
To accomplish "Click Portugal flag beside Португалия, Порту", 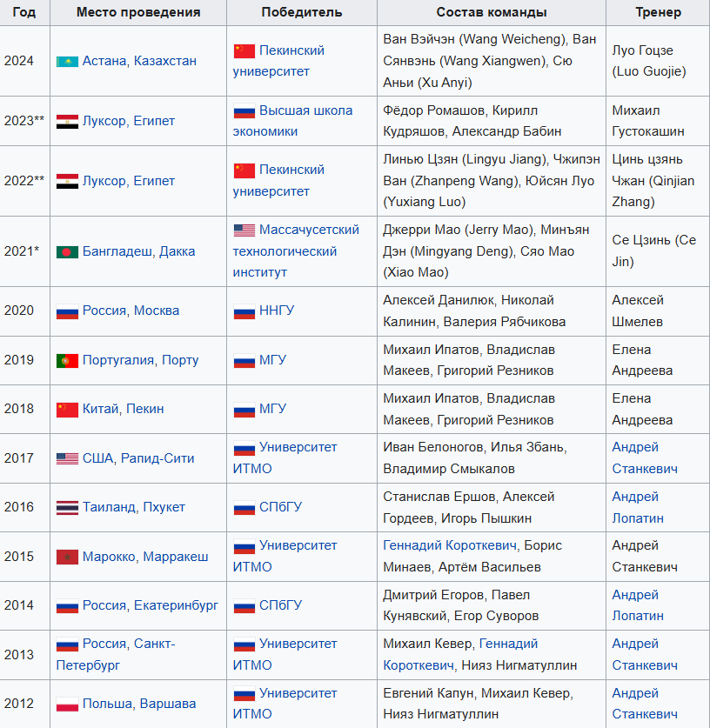I will (67, 361).
